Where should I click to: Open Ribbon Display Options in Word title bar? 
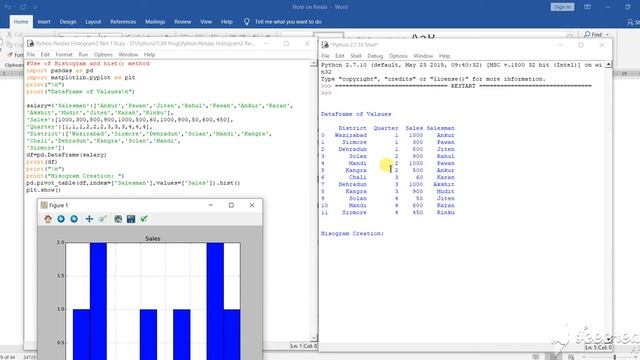click(x=587, y=7)
